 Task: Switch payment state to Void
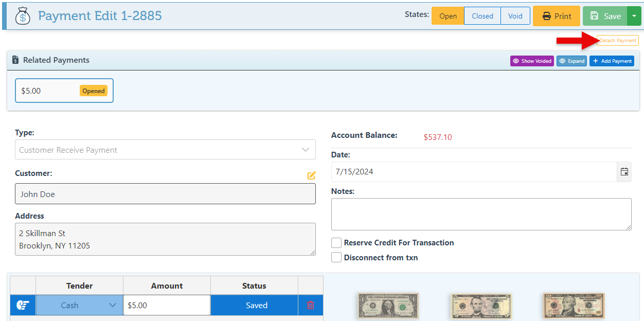click(515, 16)
